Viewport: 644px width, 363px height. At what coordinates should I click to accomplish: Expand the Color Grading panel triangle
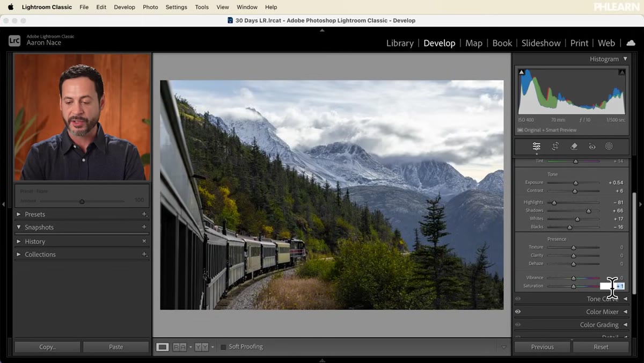click(x=625, y=324)
